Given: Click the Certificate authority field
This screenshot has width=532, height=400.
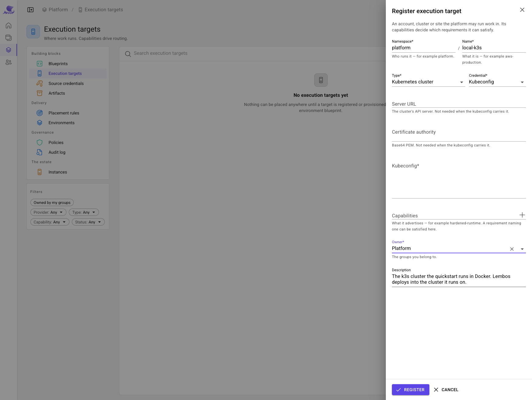Looking at the screenshot, I should tap(459, 134).
